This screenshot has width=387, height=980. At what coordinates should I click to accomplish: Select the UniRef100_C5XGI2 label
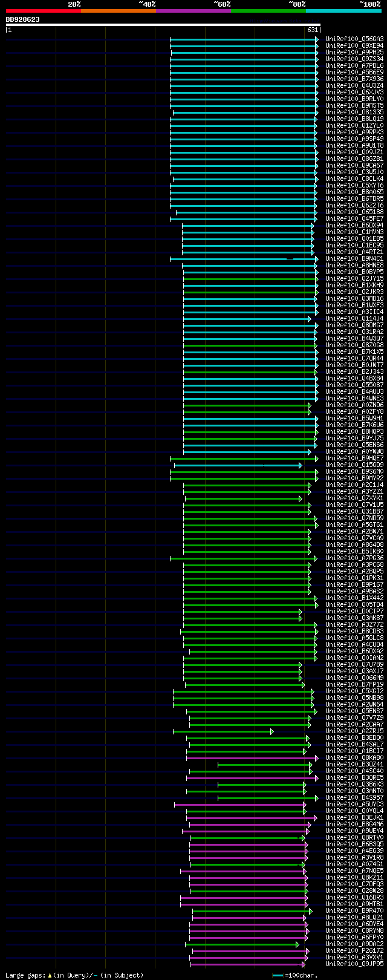pyautogui.click(x=354, y=691)
